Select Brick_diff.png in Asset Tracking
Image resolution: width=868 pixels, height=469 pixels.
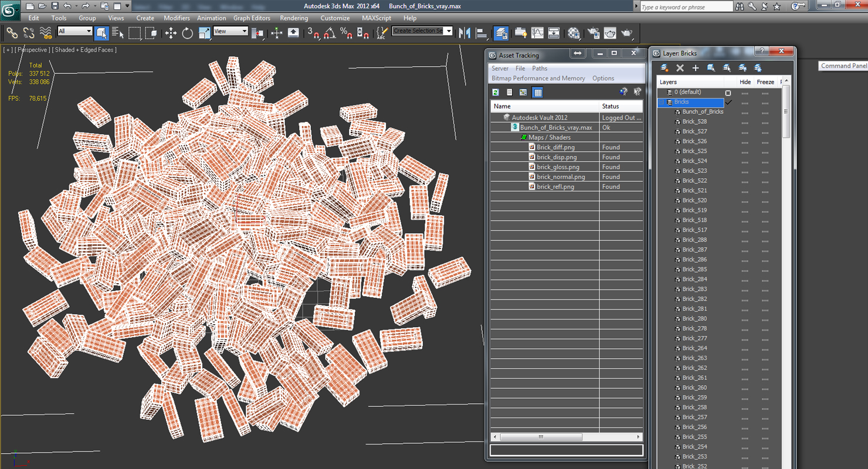coord(555,147)
